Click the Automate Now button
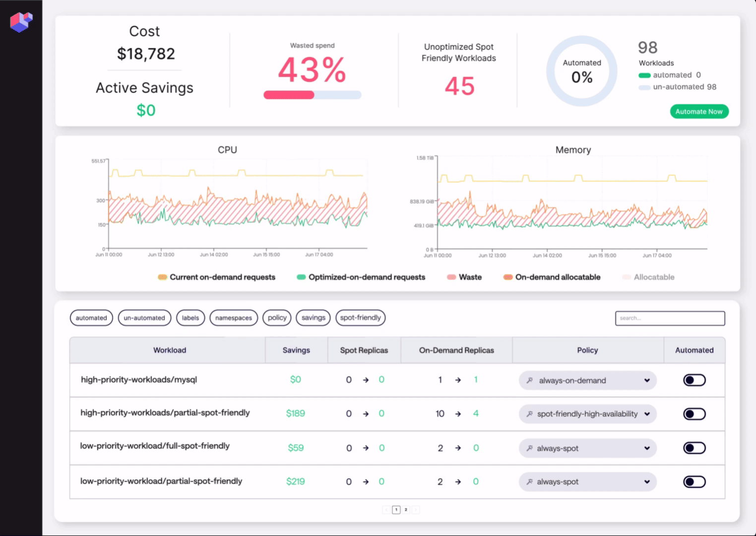The width and height of the screenshot is (756, 536). (699, 112)
